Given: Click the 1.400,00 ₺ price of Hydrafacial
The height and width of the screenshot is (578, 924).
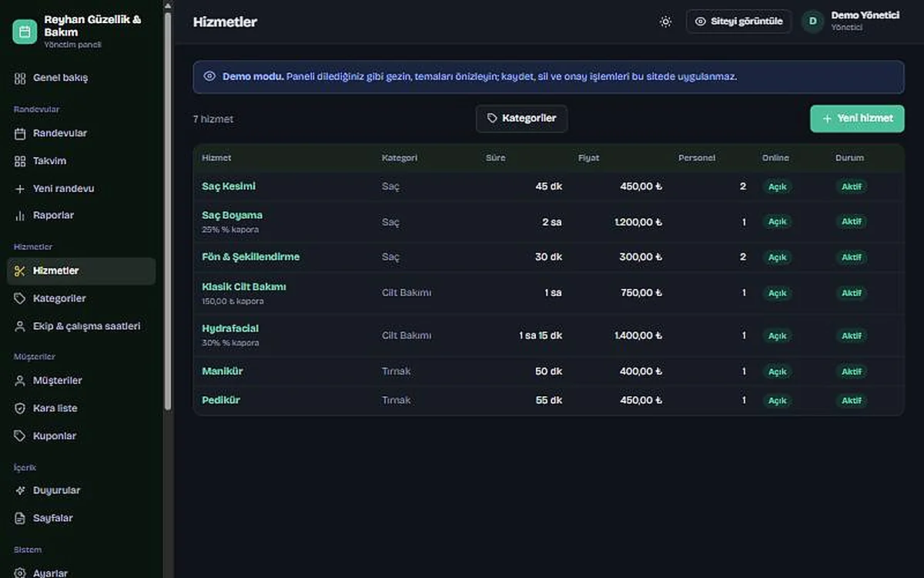Looking at the screenshot, I should [x=638, y=336].
